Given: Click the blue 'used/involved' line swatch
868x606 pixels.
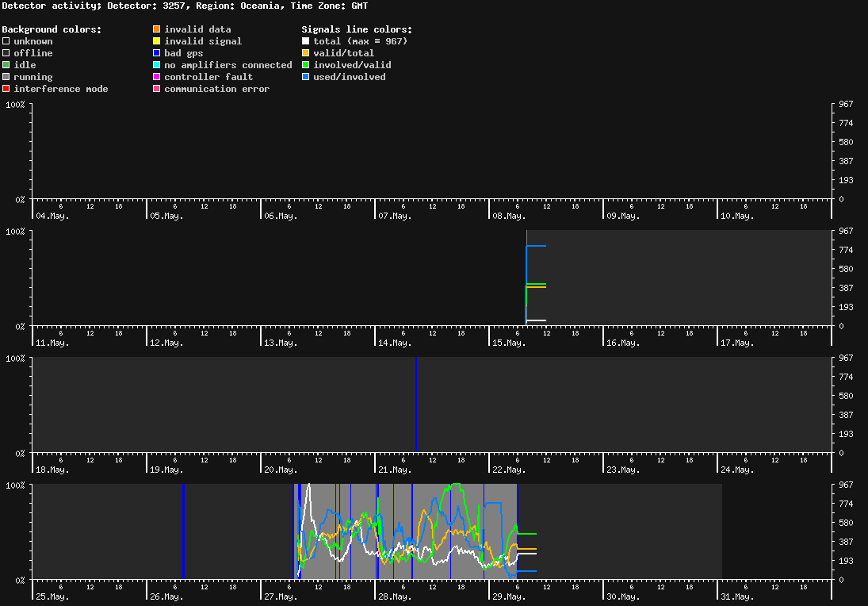Looking at the screenshot, I should point(305,76).
